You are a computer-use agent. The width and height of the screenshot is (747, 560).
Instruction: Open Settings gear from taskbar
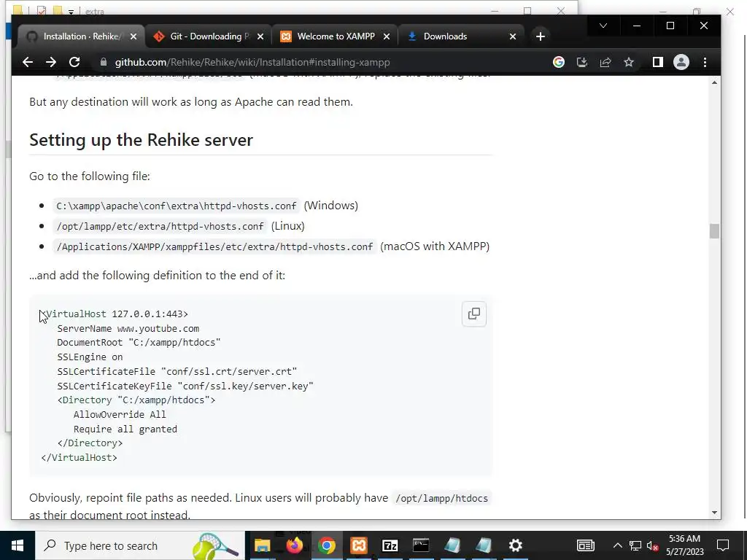(515, 545)
